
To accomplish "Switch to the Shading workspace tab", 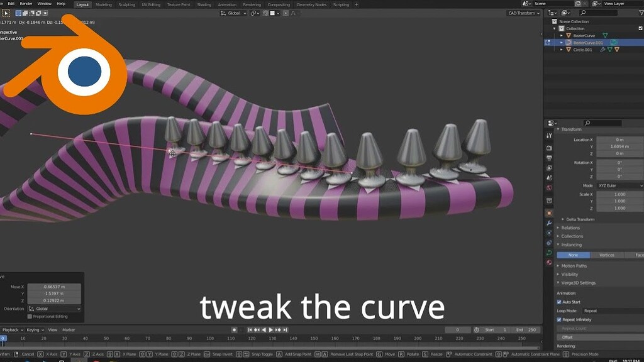I will [x=204, y=4].
